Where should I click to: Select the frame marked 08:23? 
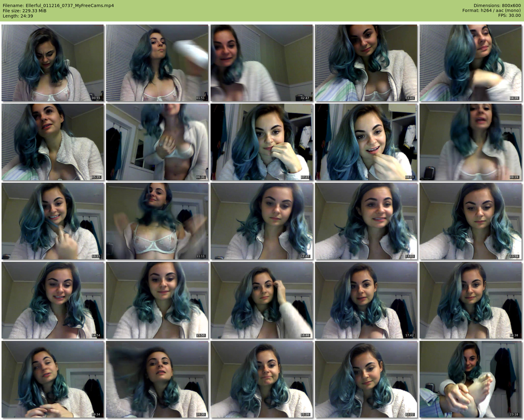[366, 142]
